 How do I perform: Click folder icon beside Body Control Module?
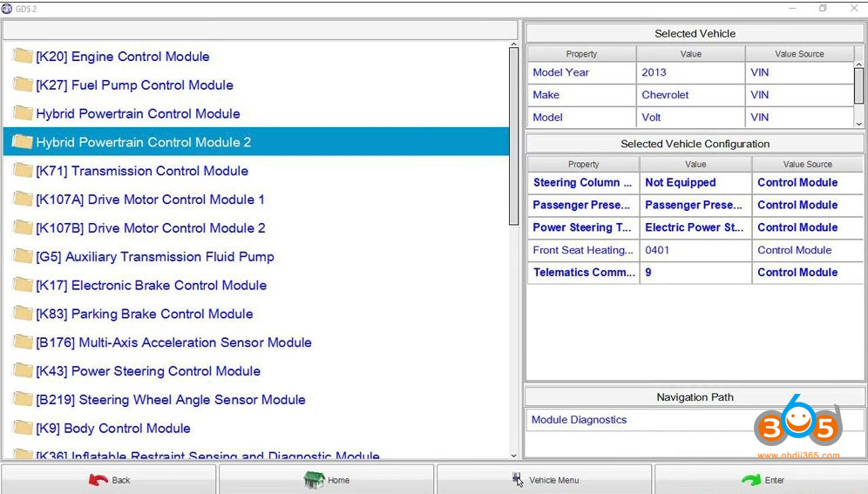coord(23,428)
